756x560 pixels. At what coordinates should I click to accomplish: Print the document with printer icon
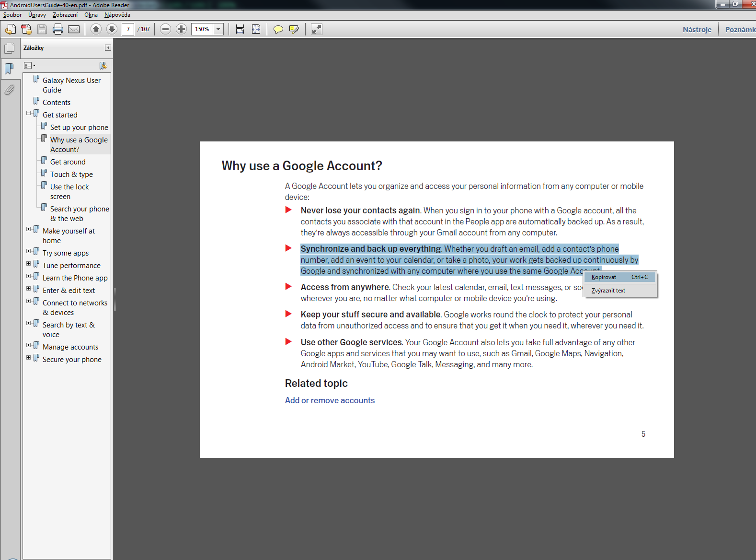click(x=58, y=29)
